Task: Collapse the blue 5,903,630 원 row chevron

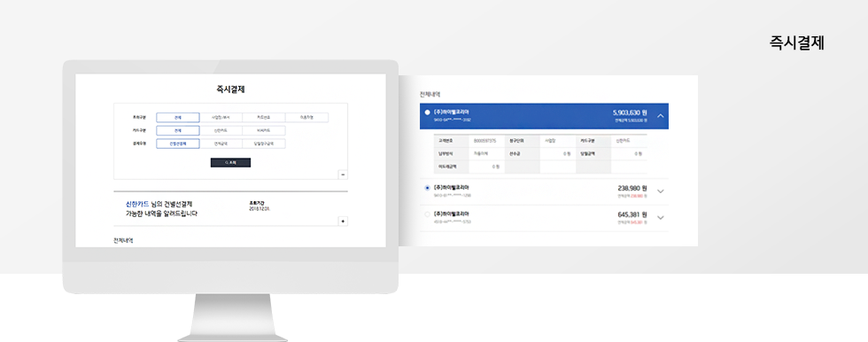Action: tap(660, 116)
